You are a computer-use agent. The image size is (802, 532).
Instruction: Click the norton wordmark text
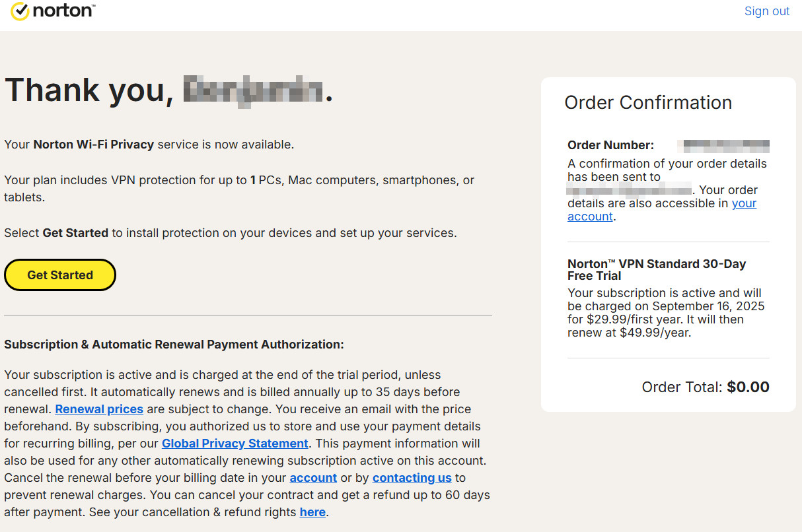(63, 11)
